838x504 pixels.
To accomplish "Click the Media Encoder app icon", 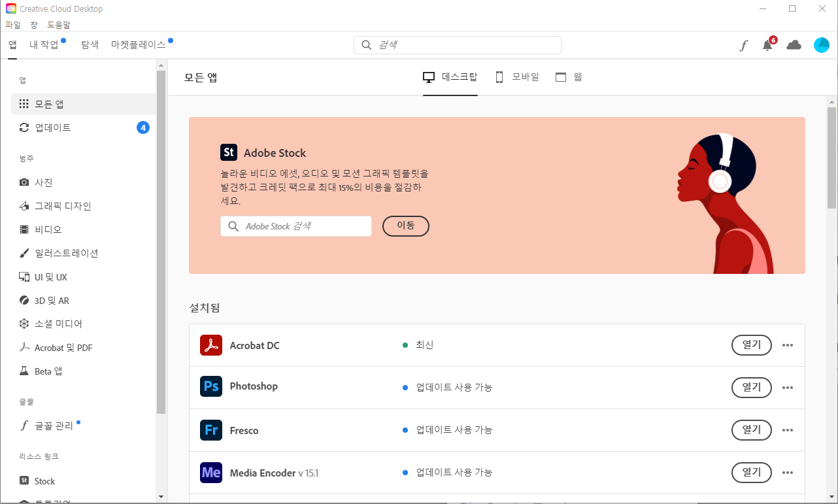I will tap(211, 473).
